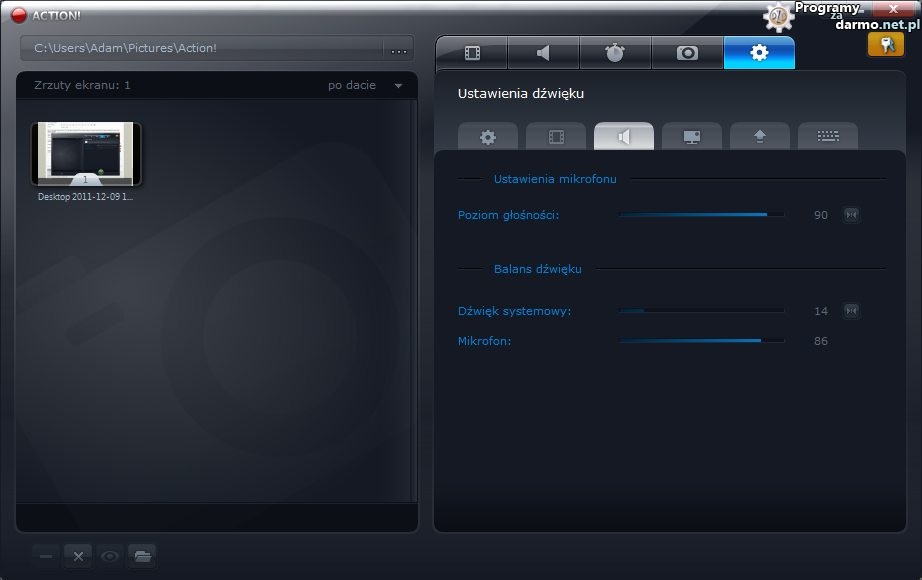922x580 pixels.
Task: Open the benchmark stopwatch tab
Action: coord(615,53)
